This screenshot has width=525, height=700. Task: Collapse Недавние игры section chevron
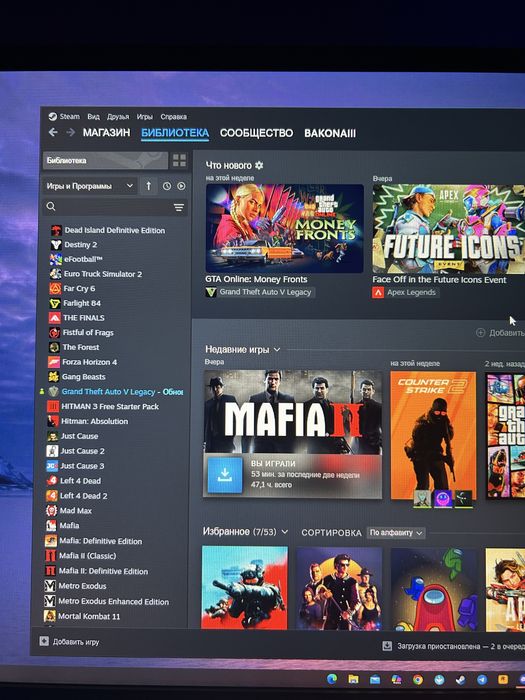[x=277, y=350]
